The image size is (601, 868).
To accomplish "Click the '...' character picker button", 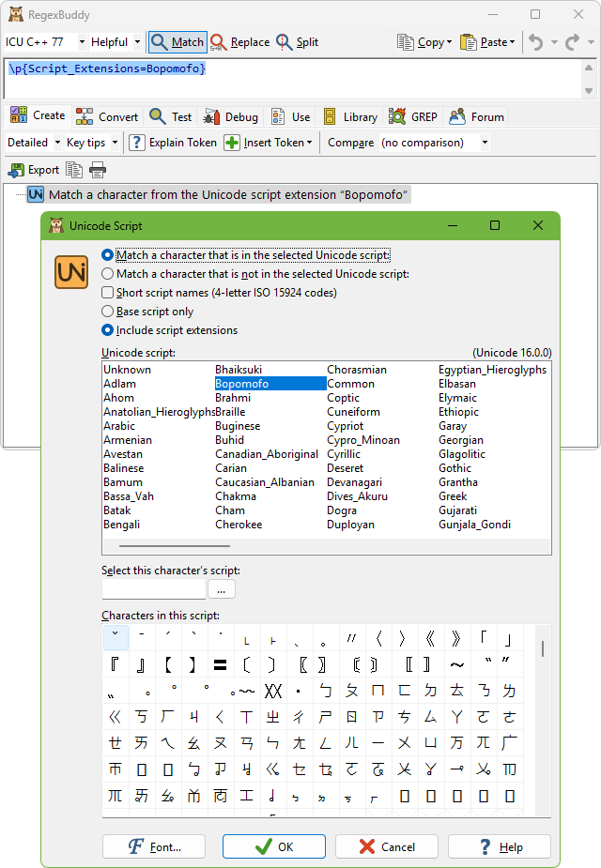I will pos(222,589).
